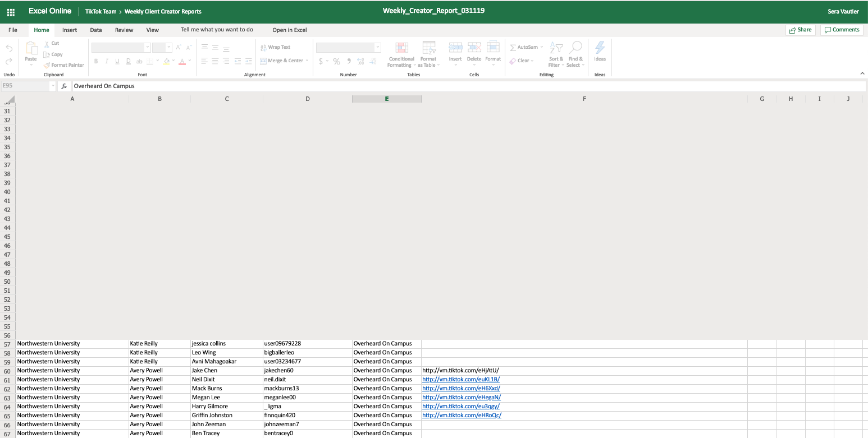The width and height of the screenshot is (868, 438).
Task: Open the File menu
Action: tap(12, 30)
